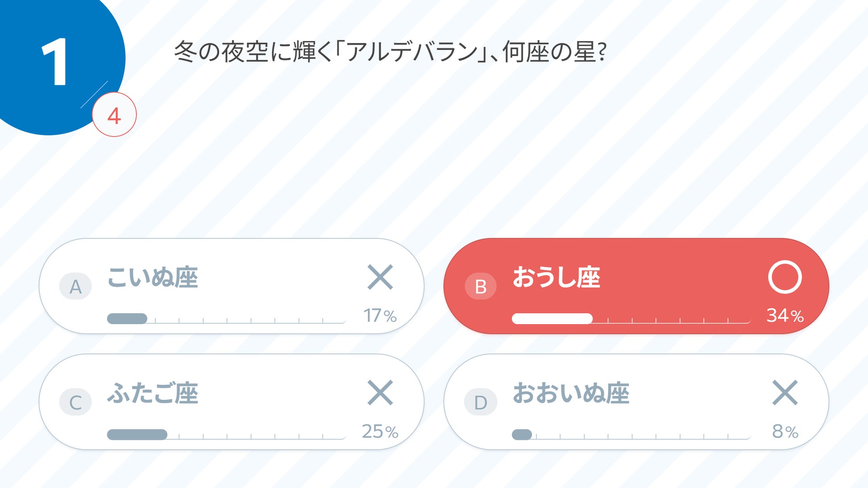This screenshot has height=488, width=868.
Task: Click the large blue question number 1
Action: coord(54,61)
